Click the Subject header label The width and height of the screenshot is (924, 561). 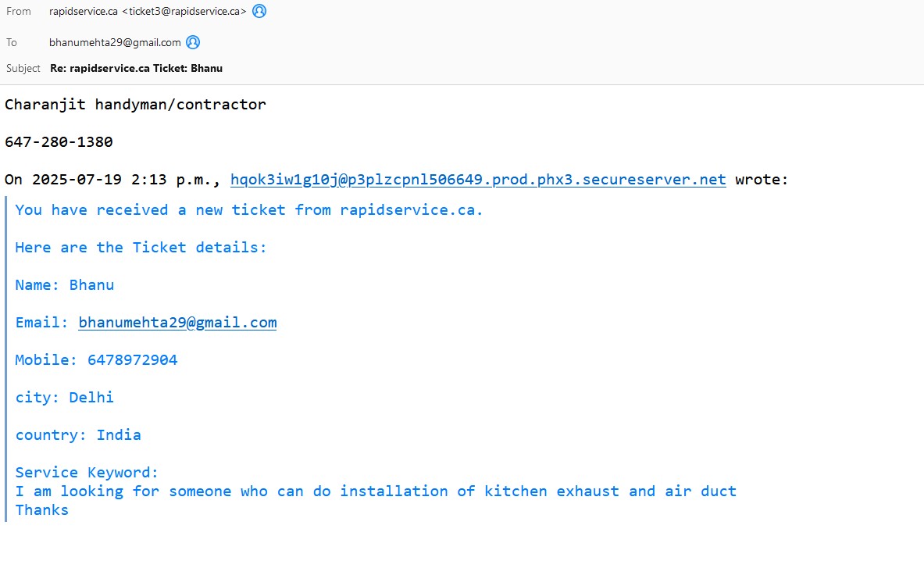pos(23,68)
